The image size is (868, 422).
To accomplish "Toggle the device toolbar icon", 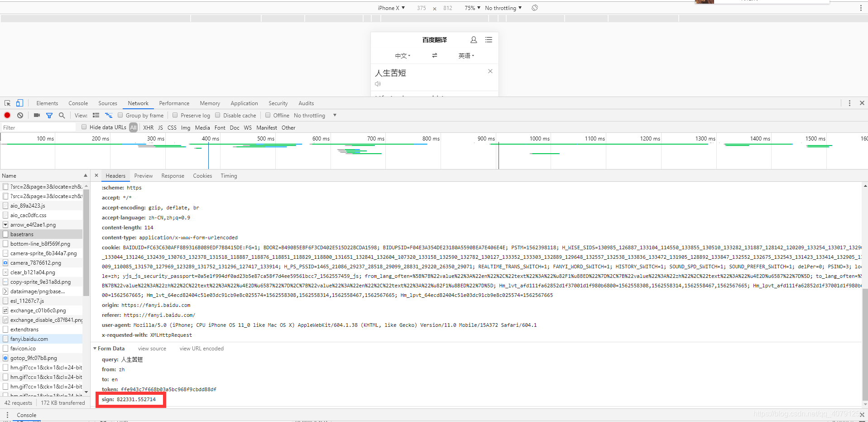I will click(19, 103).
